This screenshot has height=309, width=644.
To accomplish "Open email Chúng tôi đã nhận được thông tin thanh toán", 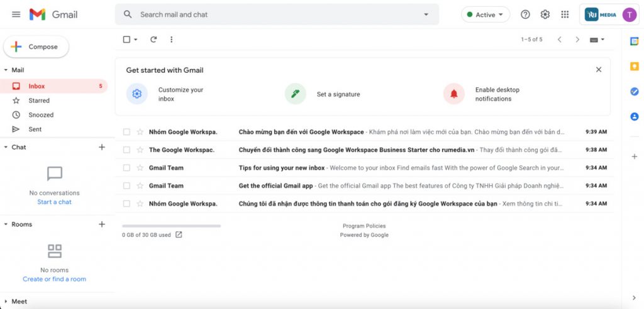I will [365, 203].
